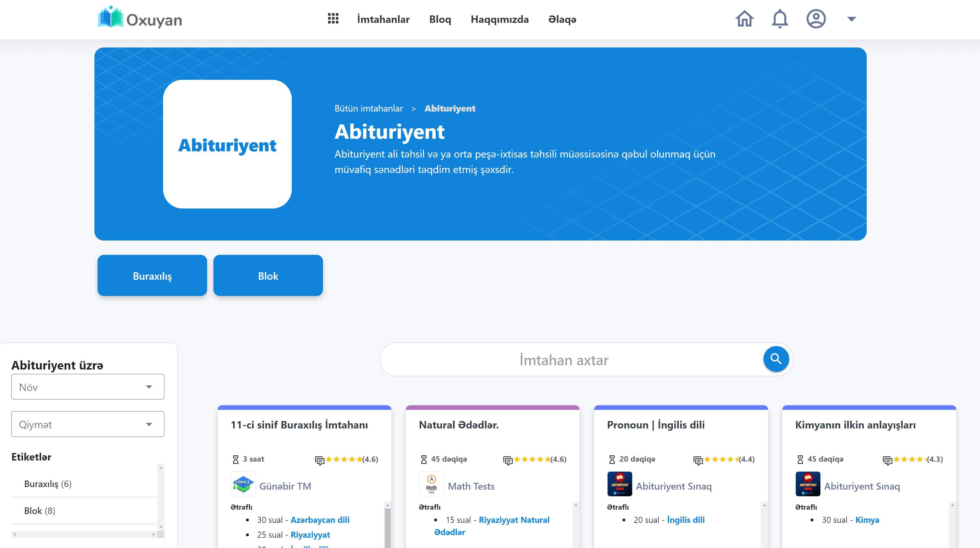980x548 pixels.
Task: Open the Qiymət dropdown
Action: click(88, 424)
